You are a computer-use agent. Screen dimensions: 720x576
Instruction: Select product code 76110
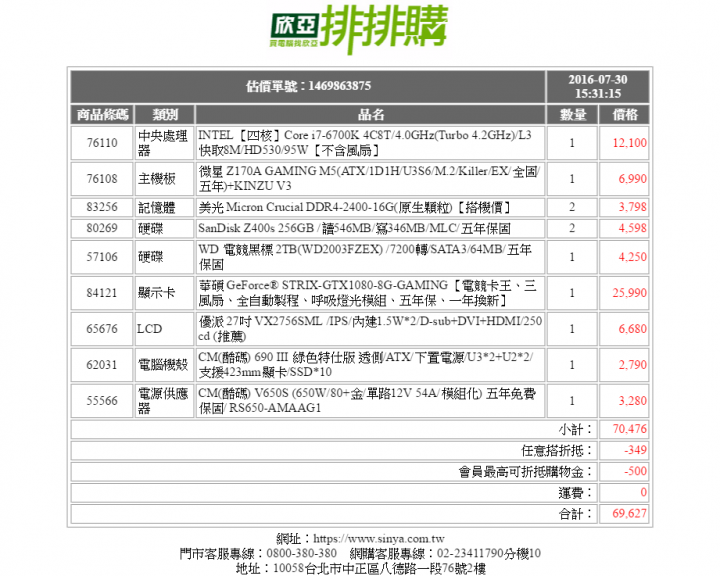pyautogui.click(x=102, y=143)
